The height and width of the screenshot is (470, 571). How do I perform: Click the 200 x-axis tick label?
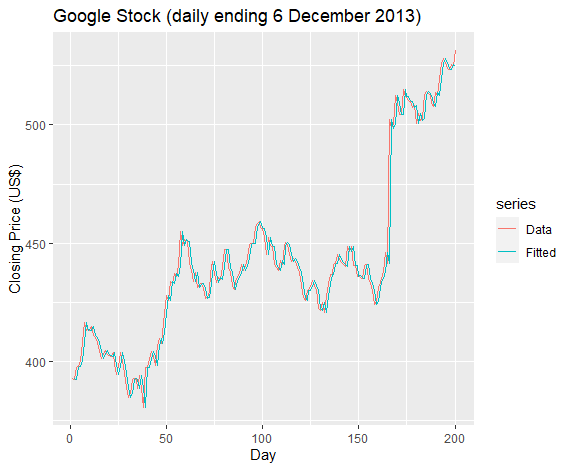[x=454, y=439]
